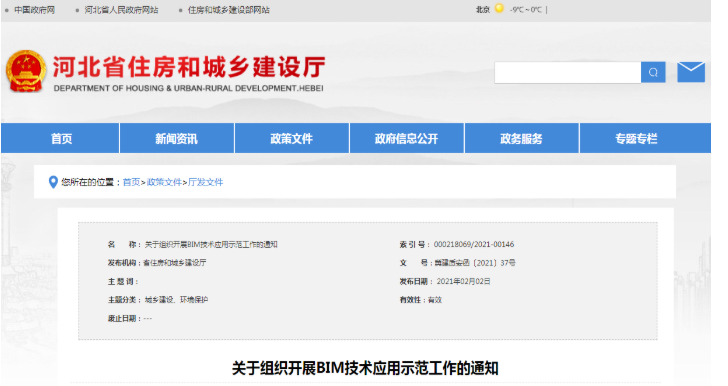Open the 中国政府网 top link
The image size is (728, 386).
coord(34,10)
